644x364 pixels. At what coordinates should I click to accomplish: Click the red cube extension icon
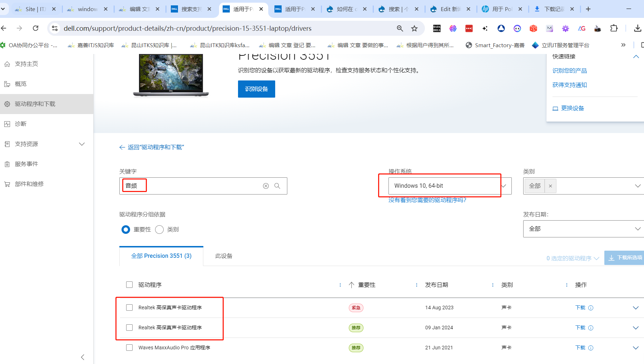(x=533, y=28)
